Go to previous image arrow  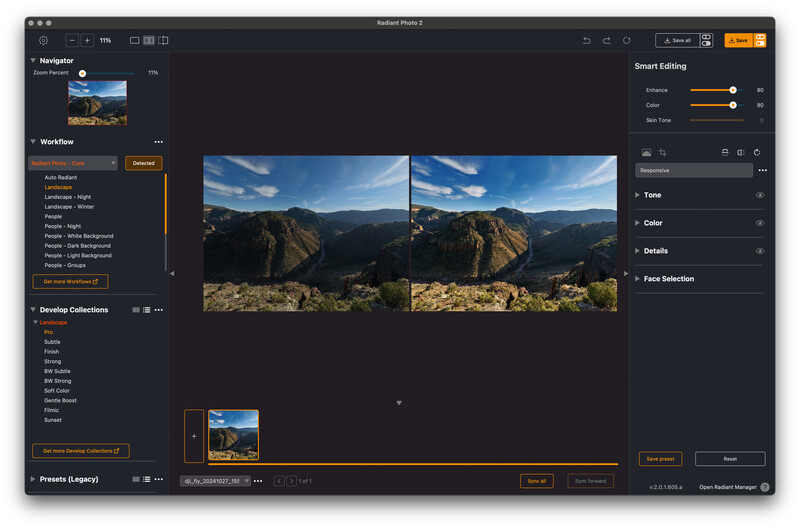(x=279, y=481)
